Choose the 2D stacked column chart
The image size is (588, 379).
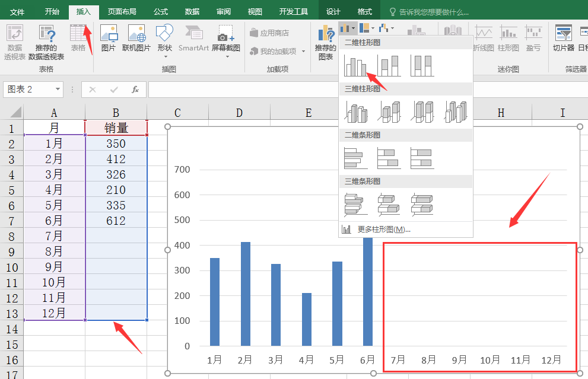(389, 66)
